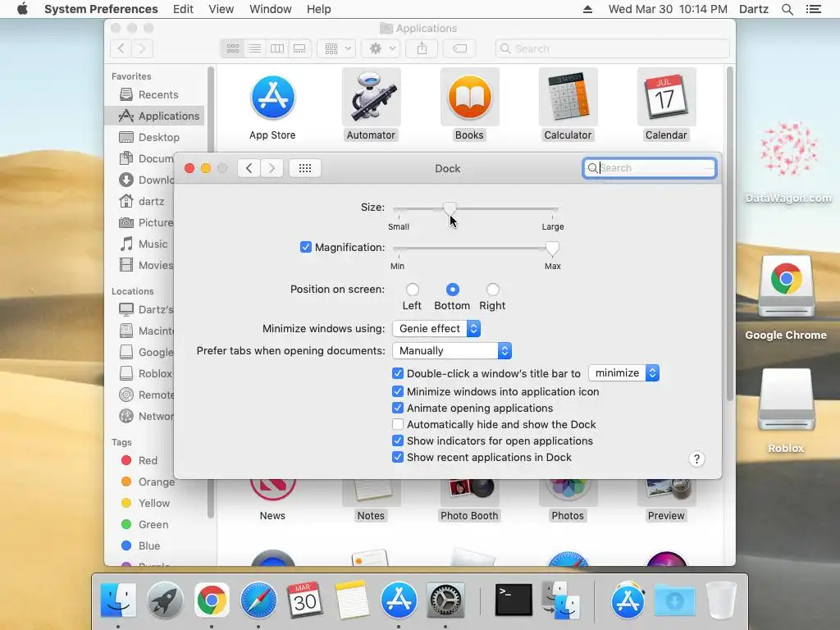Open Downloads folder stack in Dock
This screenshot has height=630, width=840.
tap(675, 600)
